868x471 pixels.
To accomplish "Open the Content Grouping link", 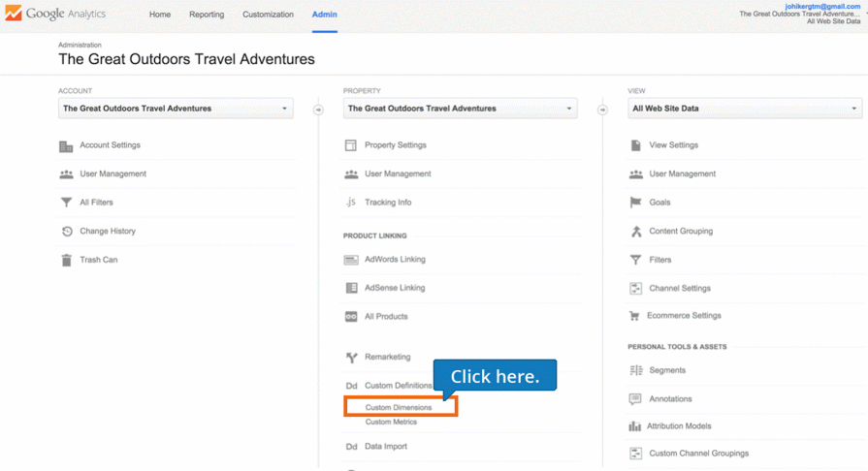I will point(681,232).
